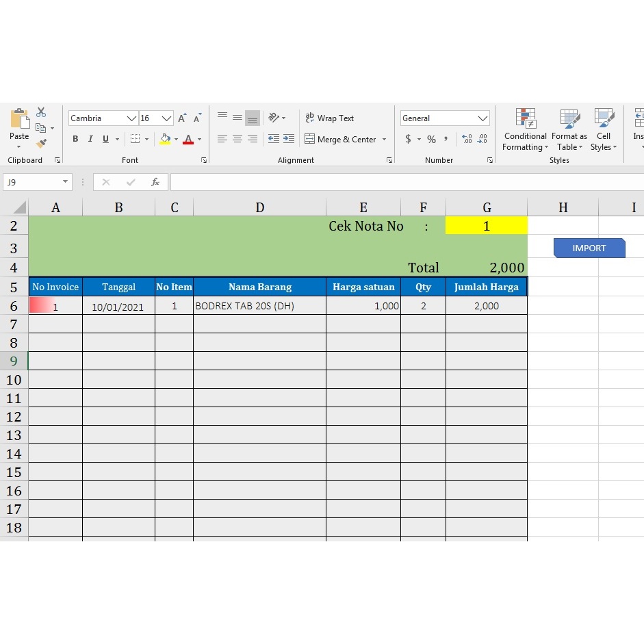
Task: Open font name Cambria dropdown
Action: click(x=131, y=118)
